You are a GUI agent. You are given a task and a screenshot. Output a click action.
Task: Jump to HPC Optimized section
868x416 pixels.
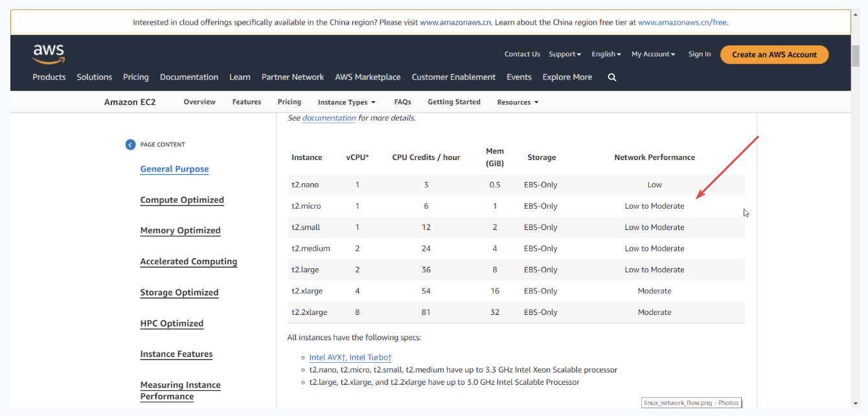tap(172, 323)
